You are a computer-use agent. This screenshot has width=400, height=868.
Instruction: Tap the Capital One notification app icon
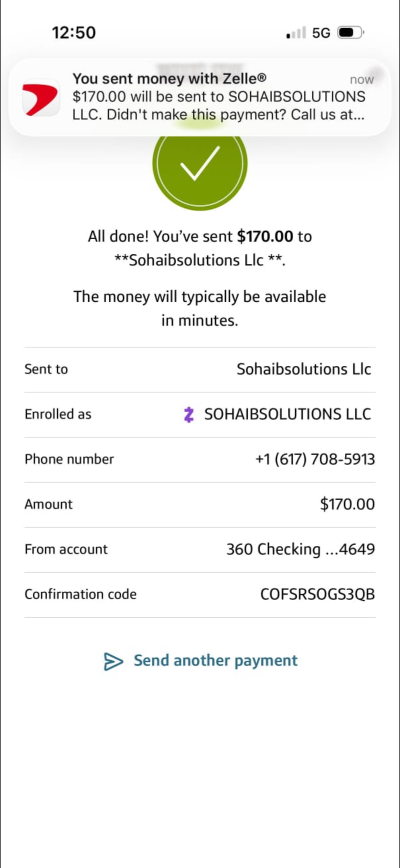(x=41, y=97)
